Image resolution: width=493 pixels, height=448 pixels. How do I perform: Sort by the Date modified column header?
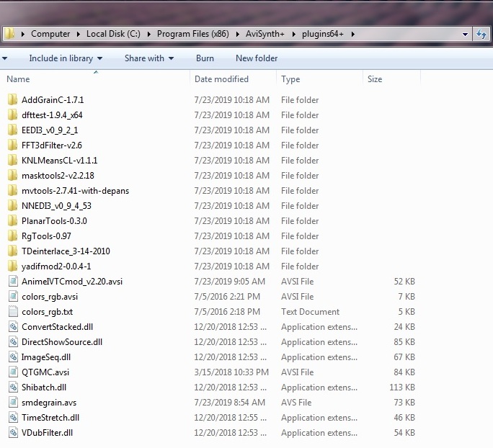click(x=221, y=79)
